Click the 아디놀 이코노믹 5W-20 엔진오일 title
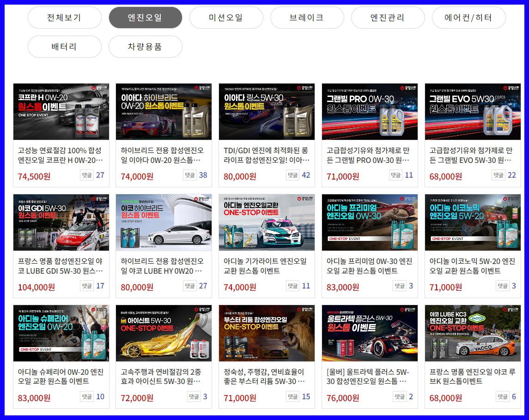The height and width of the screenshot is (420, 529). tap(472, 266)
